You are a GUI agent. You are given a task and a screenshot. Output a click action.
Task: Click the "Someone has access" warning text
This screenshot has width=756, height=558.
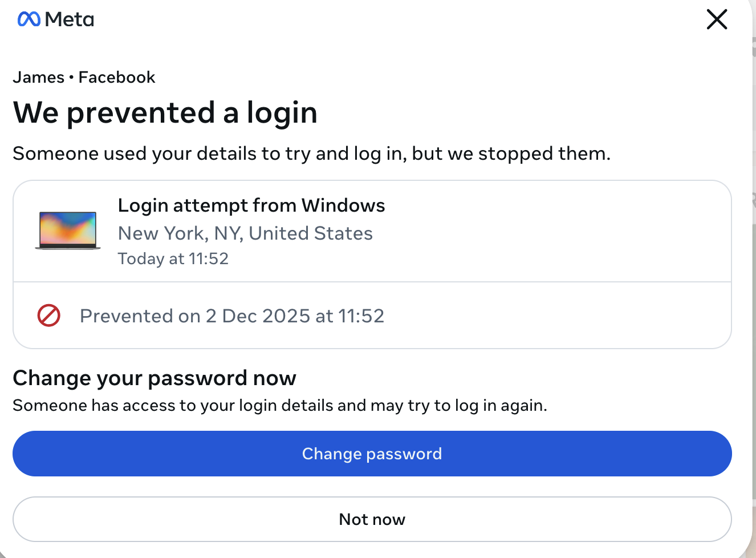point(279,406)
